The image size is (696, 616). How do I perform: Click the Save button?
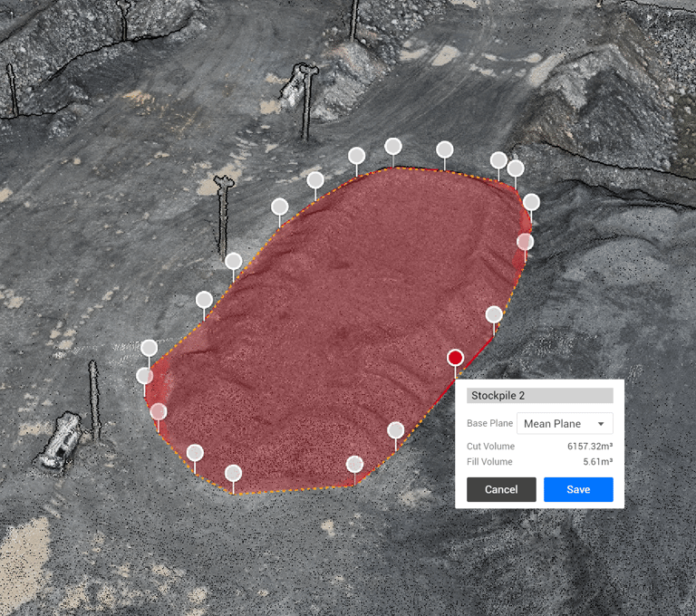coord(578,489)
